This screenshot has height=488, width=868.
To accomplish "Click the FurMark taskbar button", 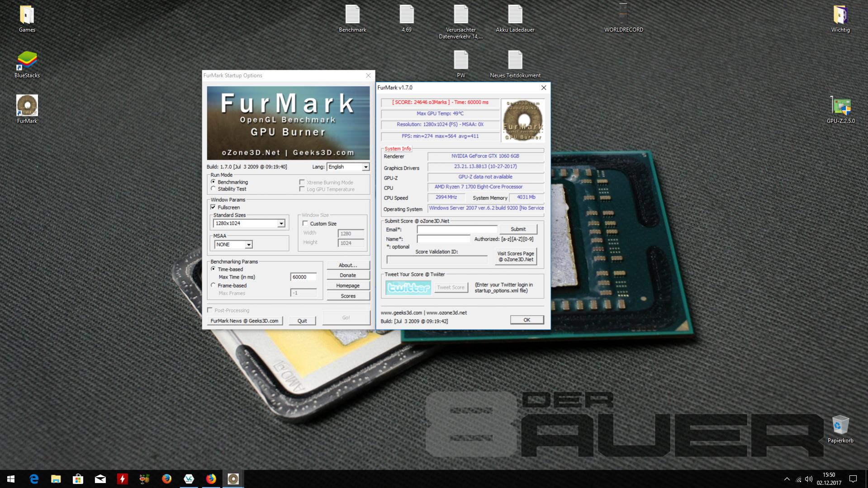I will 233,479.
